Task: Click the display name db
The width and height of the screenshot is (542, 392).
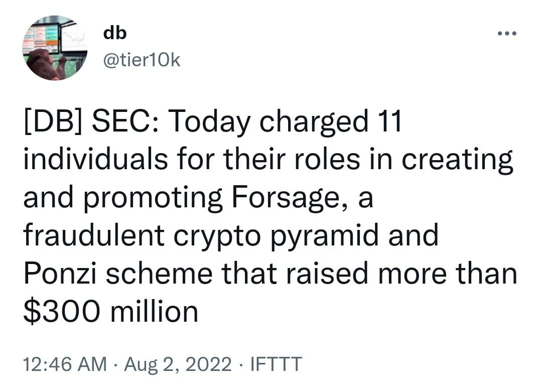Action: pos(114,33)
